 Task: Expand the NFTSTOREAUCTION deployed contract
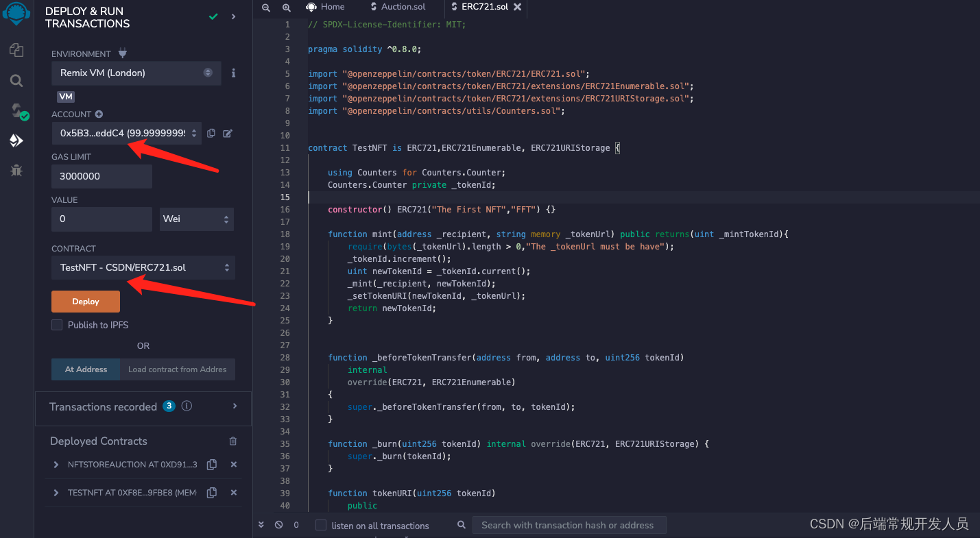(56, 465)
